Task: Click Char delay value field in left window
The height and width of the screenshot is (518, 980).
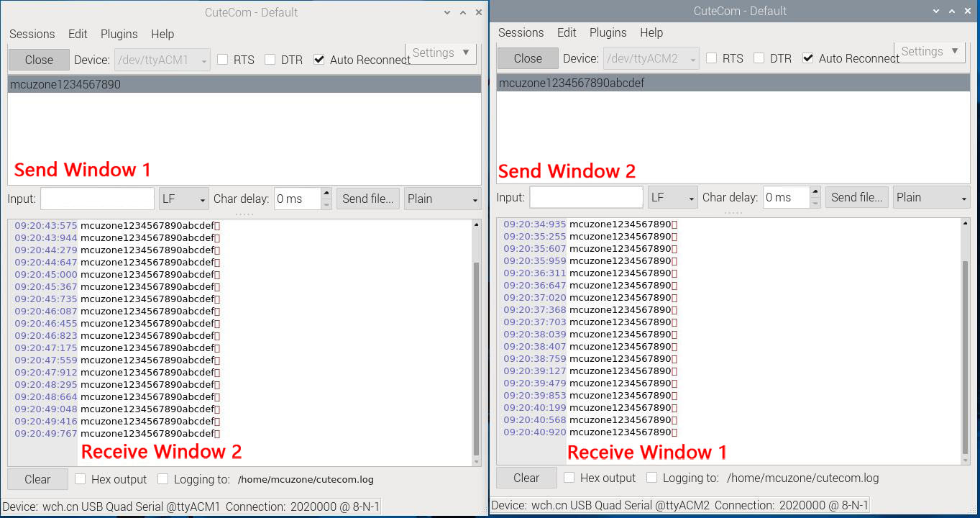Action: [x=297, y=199]
